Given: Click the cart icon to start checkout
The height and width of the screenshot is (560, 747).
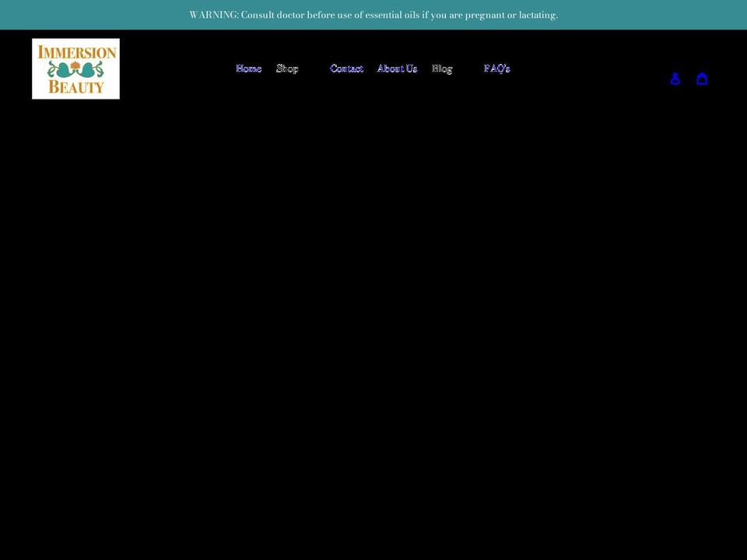Looking at the screenshot, I should click(702, 79).
